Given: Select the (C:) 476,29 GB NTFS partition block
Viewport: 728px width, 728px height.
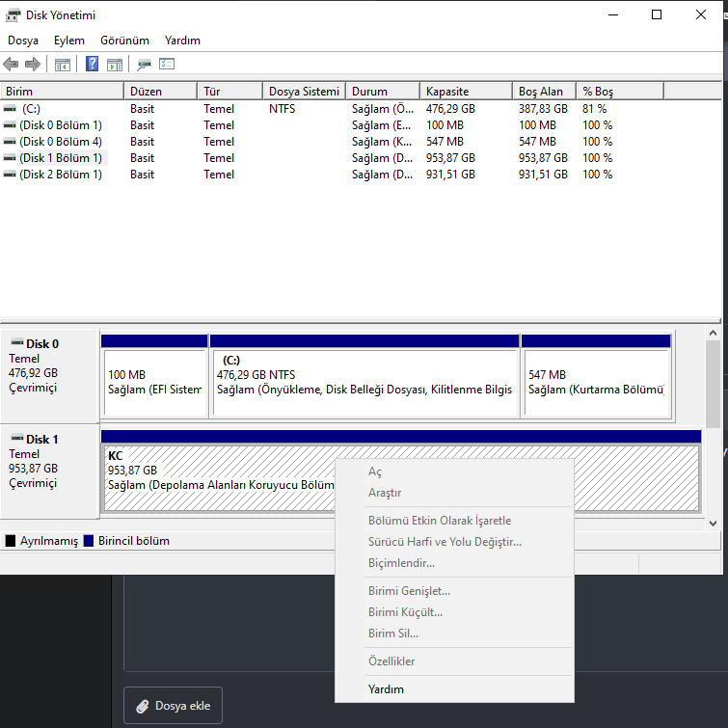Looking at the screenshot, I should 364,376.
